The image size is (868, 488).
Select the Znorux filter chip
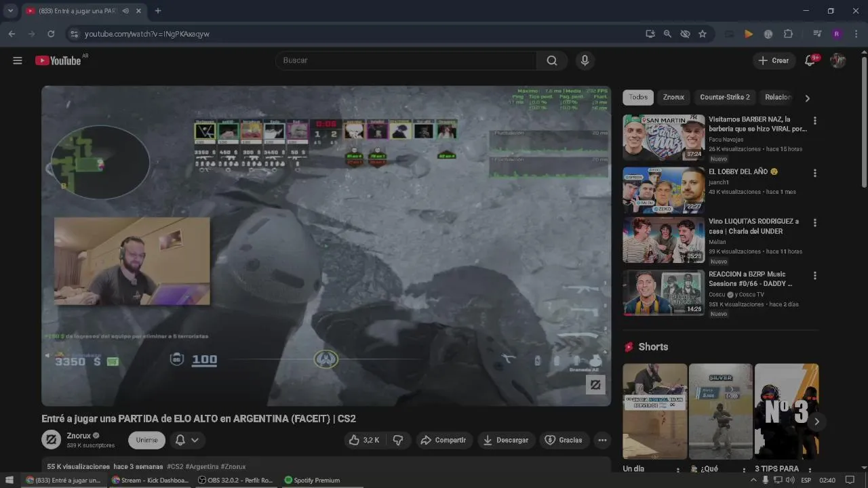pyautogui.click(x=673, y=97)
